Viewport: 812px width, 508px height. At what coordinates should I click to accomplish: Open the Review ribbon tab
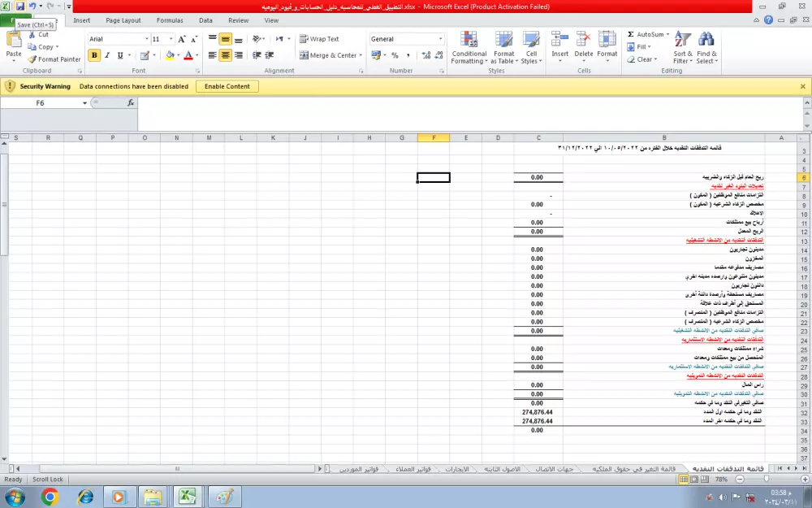[x=238, y=20]
